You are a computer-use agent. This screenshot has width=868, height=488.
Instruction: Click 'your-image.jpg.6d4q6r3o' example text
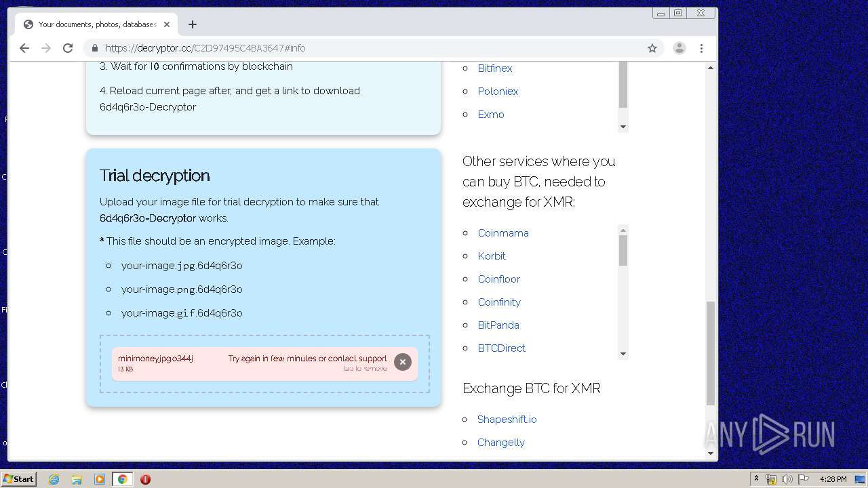[x=182, y=266]
